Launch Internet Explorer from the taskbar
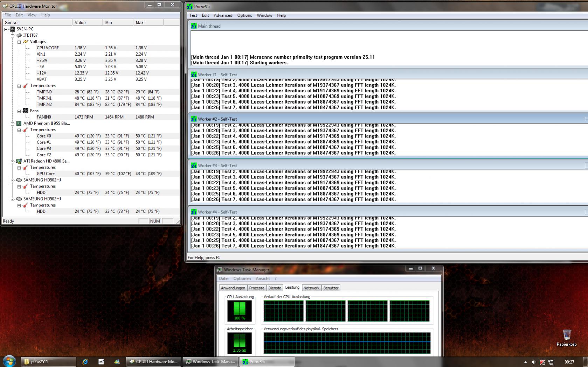588x367 pixels. (x=85, y=362)
